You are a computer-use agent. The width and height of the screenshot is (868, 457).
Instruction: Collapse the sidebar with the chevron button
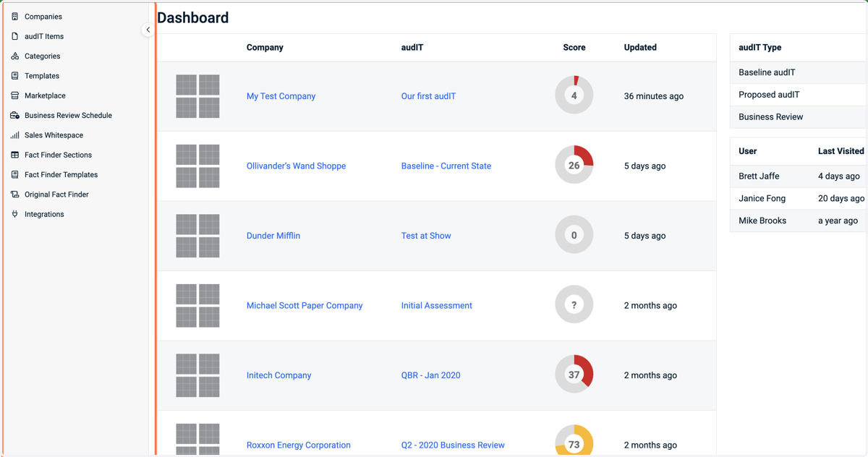(x=148, y=30)
